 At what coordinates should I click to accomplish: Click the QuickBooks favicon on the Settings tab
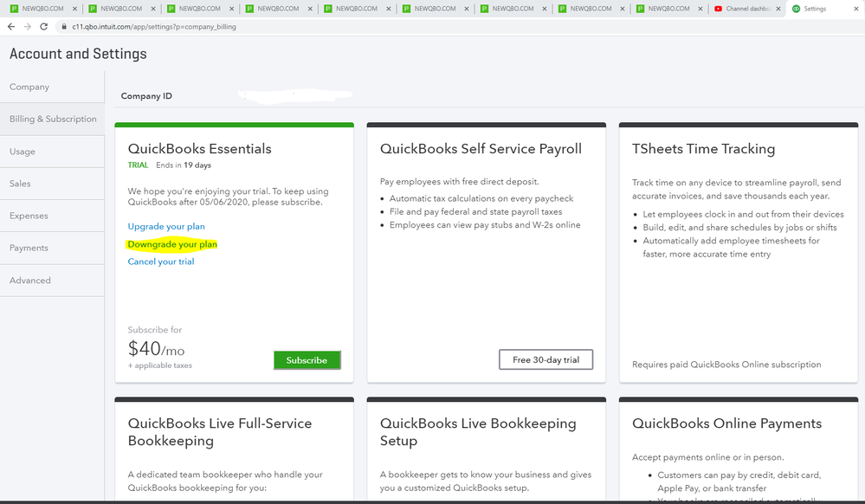coord(796,9)
